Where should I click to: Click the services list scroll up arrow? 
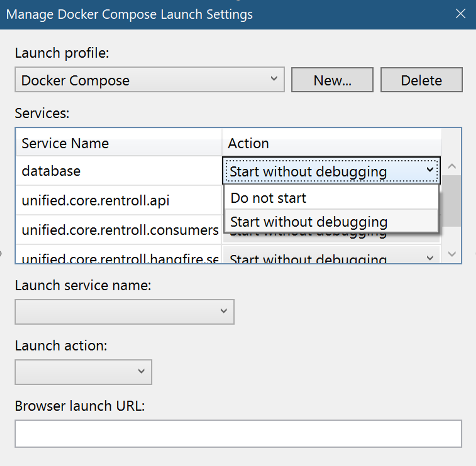(x=452, y=166)
